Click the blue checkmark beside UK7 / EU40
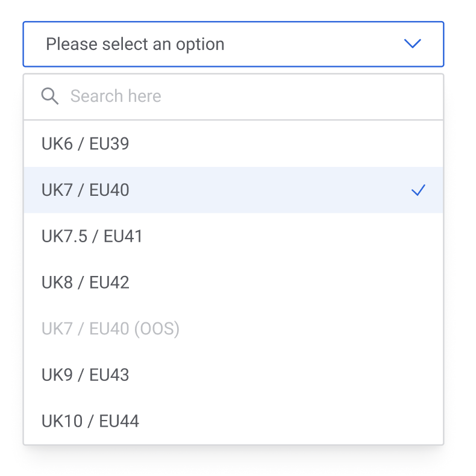Image resolution: width=476 pixels, height=476 pixels. (418, 190)
